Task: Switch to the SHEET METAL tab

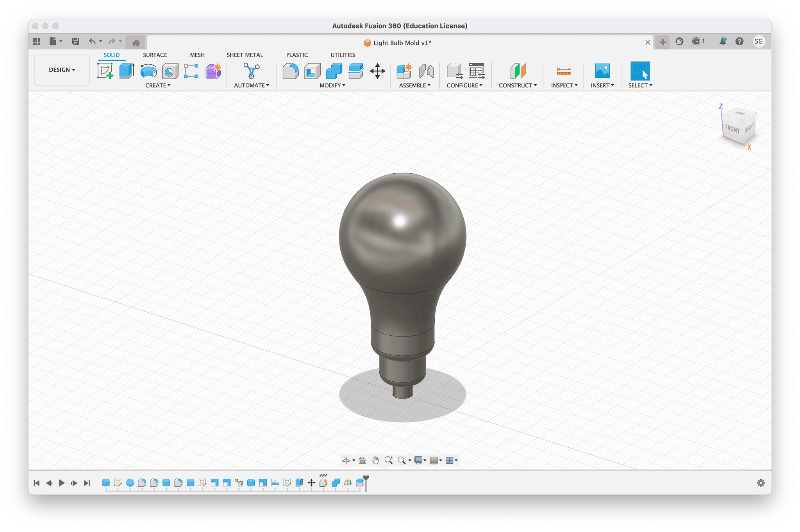Action: click(245, 55)
